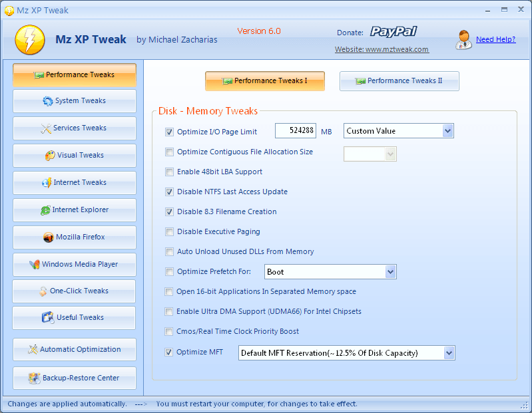The height and width of the screenshot is (413, 532).
Task: Open the Internet Tweaks section
Action: 75,183
